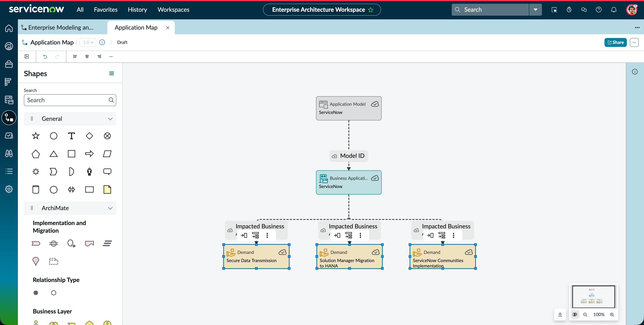Toggle the shapes panel collapse icon
Screen dimensions: 644x325
27,56
